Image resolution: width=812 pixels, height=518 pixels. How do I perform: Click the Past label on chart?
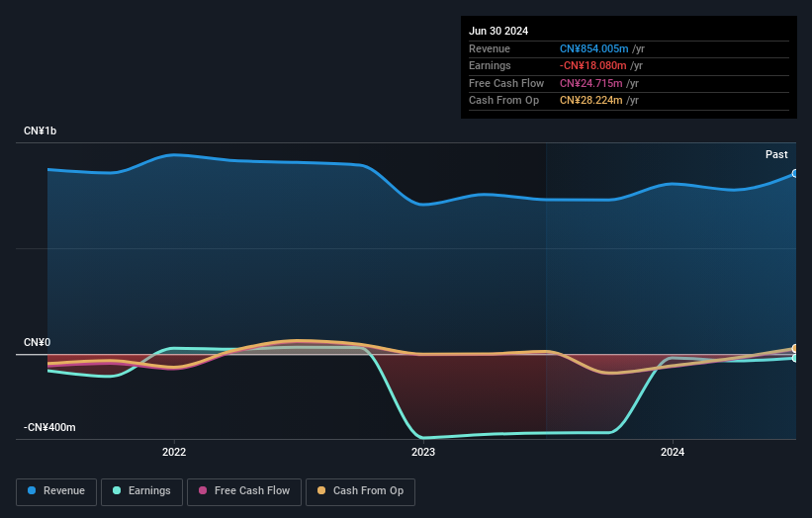776,154
